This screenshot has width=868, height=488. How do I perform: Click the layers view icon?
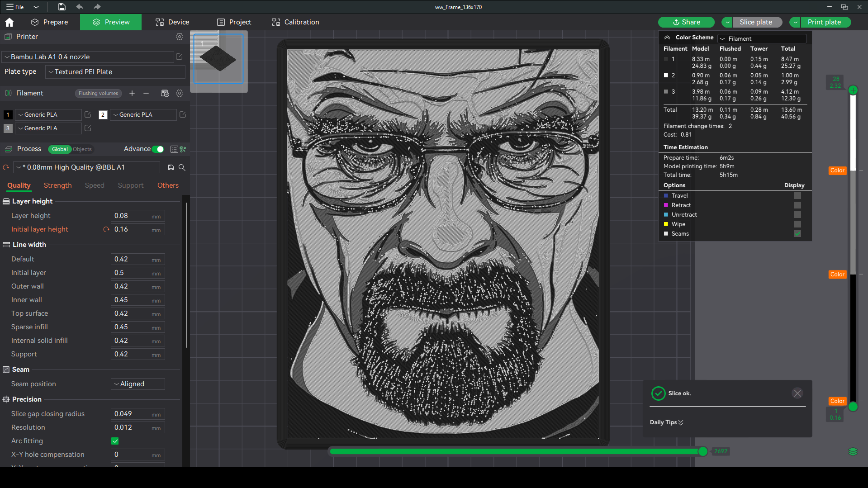pos(853,451)
